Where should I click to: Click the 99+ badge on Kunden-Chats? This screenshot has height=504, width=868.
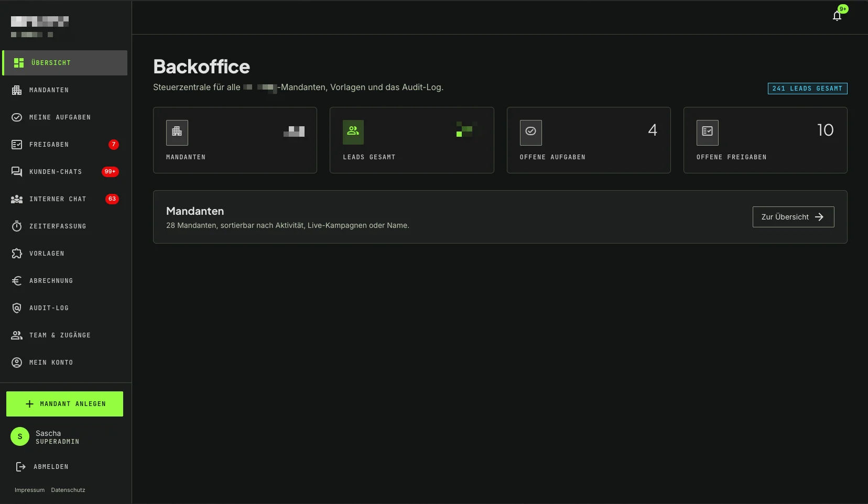point(110,172)
